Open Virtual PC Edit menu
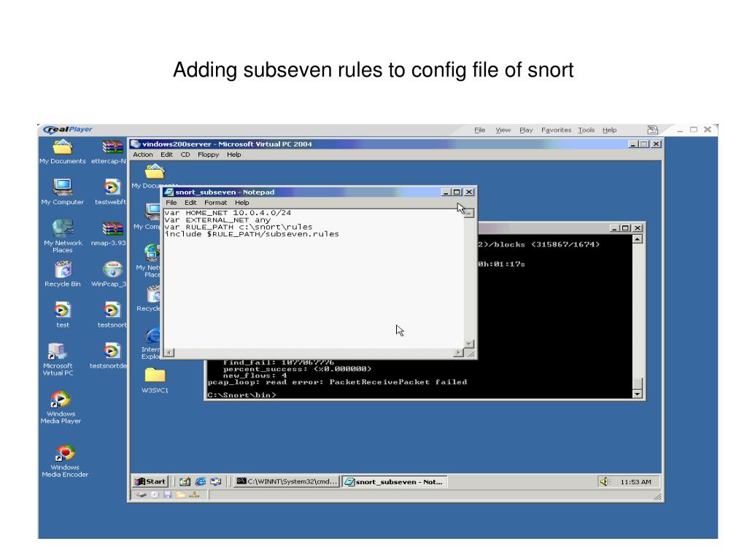 tap(166, 155)
